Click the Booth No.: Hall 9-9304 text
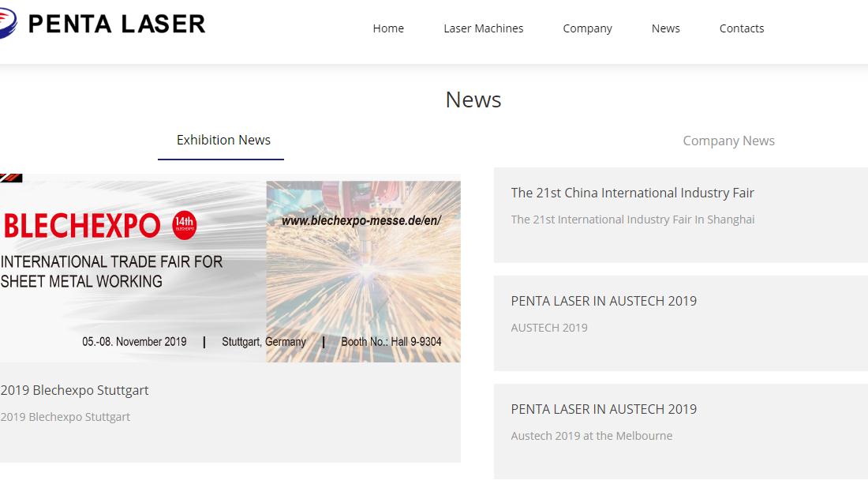 (x=391, y=342)
